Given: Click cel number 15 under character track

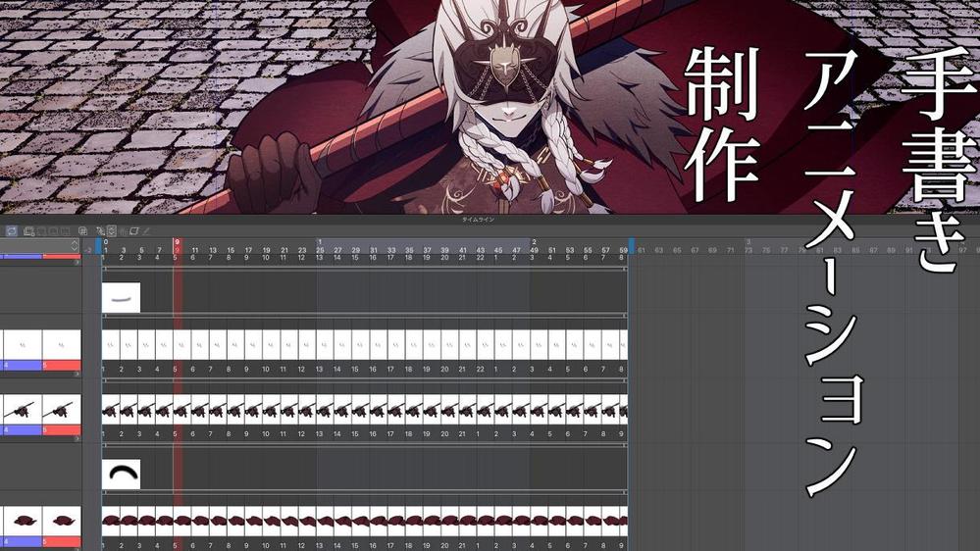Looking at the screenshot, I should [355, 433].
